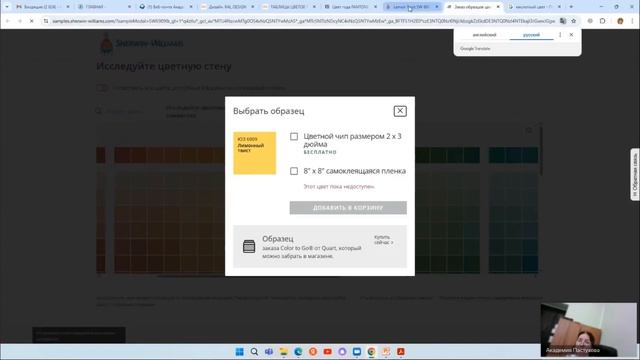
Task: Stop loading the current page
Action: click(x=31, y=21)
